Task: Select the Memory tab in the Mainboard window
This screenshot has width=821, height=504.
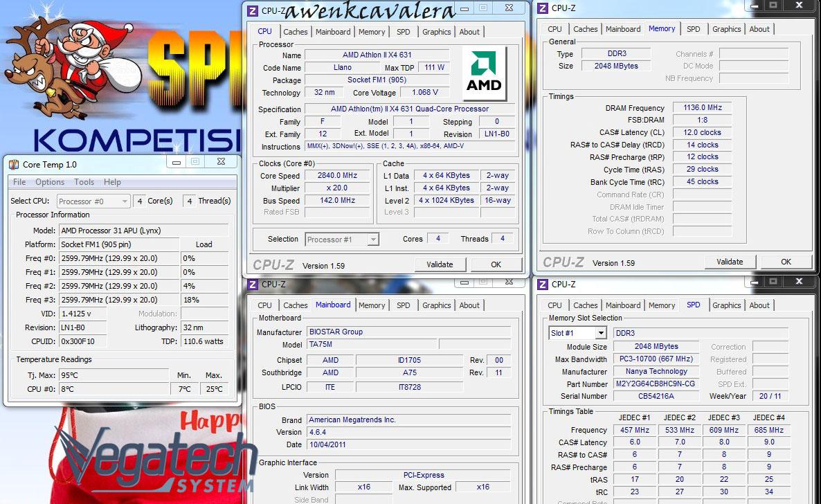Action: point(372,305)
